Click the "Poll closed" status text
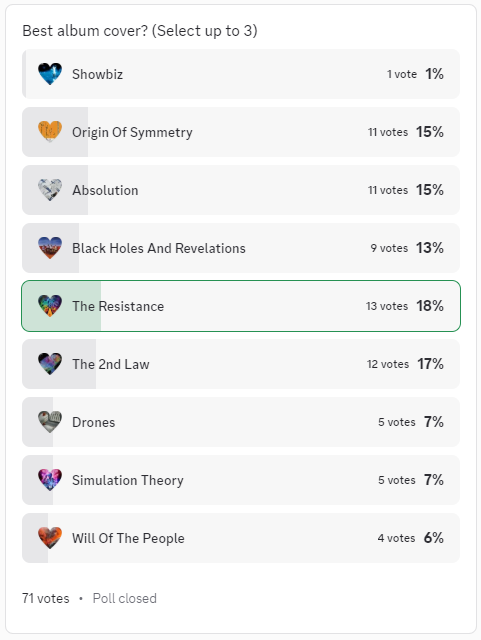The height and width of the screenshot is (640, 481). tap(125, 598)
